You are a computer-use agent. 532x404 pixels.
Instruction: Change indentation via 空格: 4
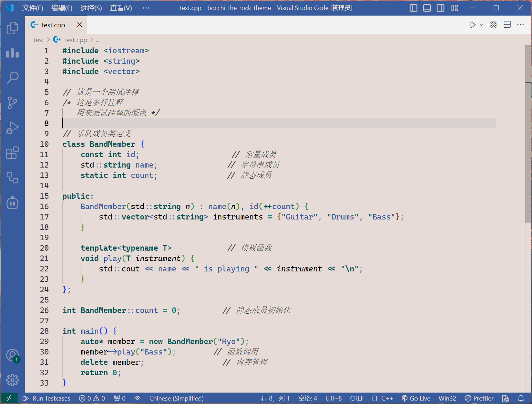308,398
